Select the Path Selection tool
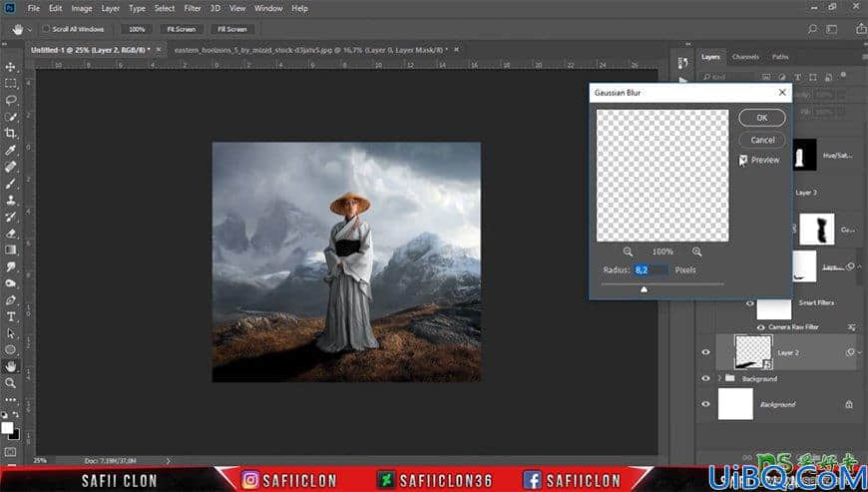The height and width of the screenshot is (492, 868). tap(11, 333)
